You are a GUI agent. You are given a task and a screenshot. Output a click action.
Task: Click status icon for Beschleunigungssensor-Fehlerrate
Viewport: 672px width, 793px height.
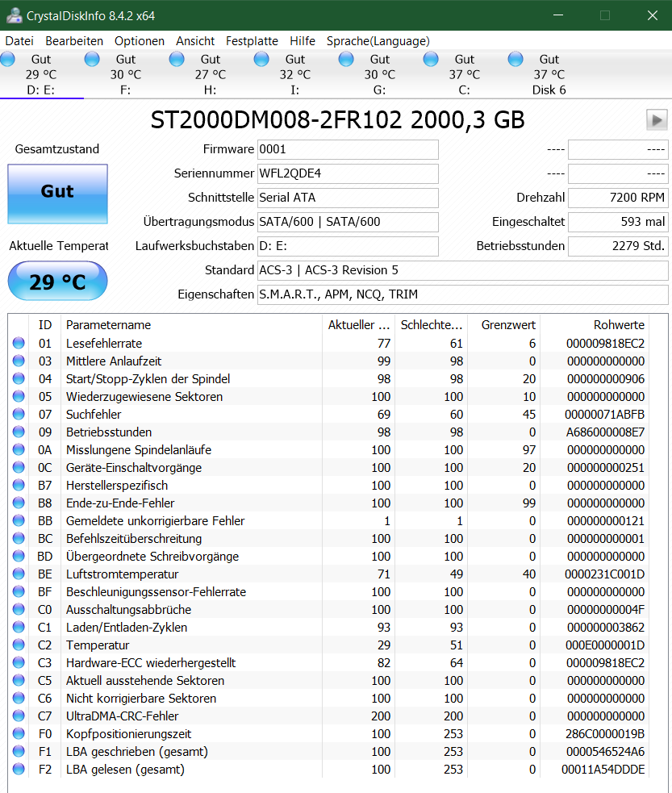[x=19, y=591]
